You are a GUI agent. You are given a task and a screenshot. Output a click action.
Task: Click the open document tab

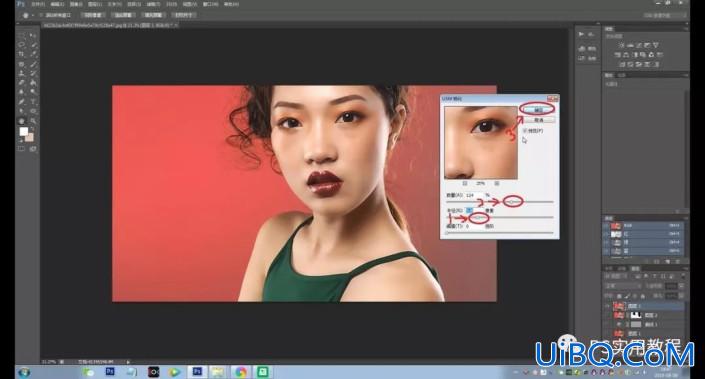pos(111,26)
